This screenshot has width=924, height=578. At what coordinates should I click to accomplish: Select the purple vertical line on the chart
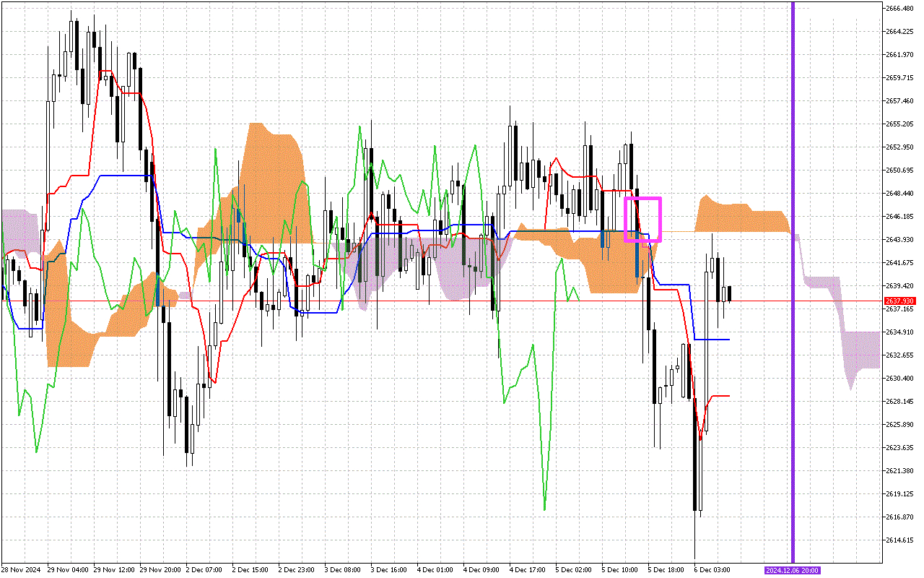click(793, 282)
